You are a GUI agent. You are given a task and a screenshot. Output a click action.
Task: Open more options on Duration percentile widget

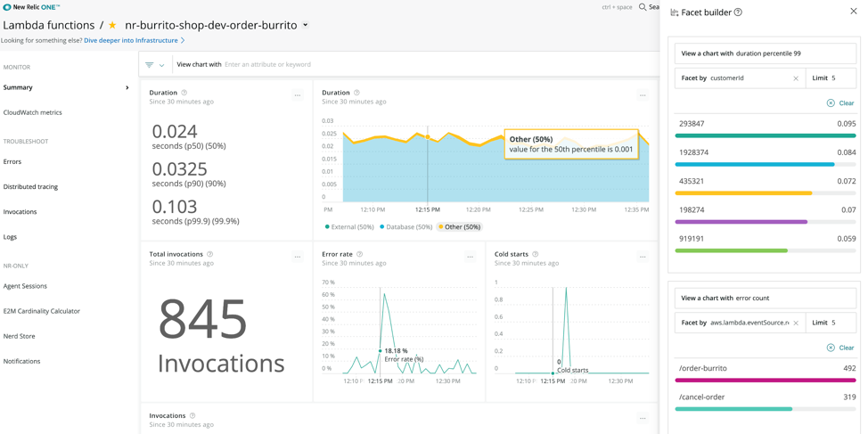coord(298,95)
